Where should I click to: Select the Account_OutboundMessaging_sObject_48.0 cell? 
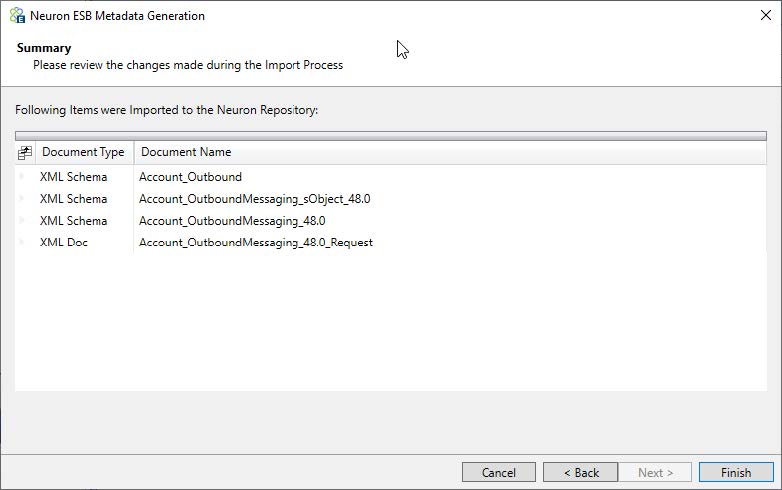point(254,199)
